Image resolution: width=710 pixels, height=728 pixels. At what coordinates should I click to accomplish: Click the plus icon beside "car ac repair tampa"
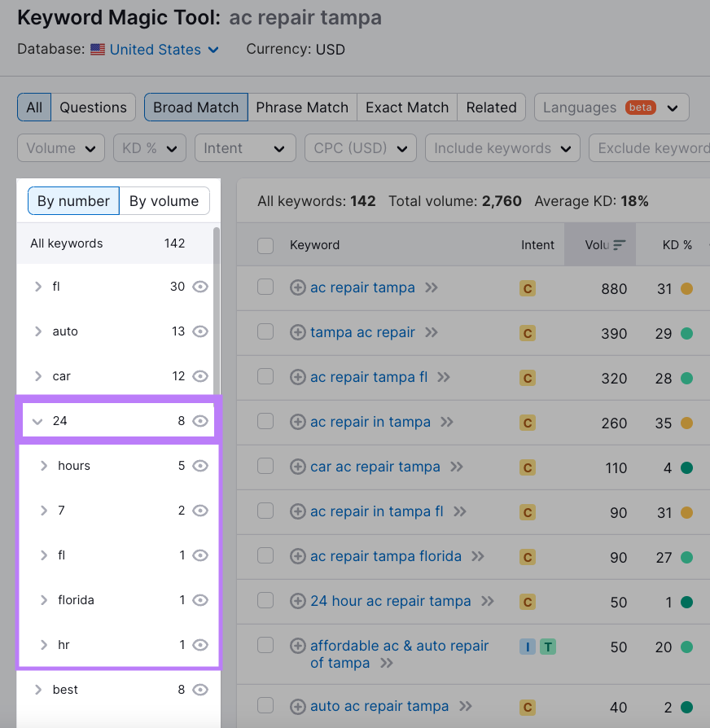coord(298,467)
